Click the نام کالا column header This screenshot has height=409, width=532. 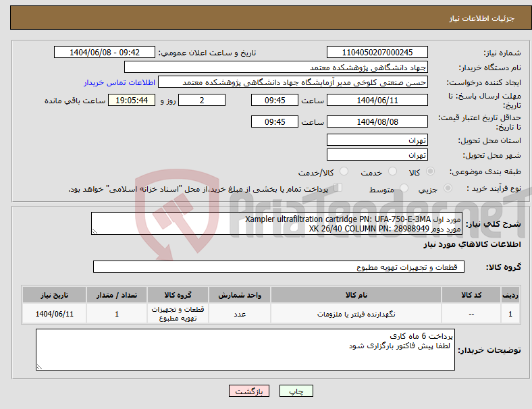356,295
